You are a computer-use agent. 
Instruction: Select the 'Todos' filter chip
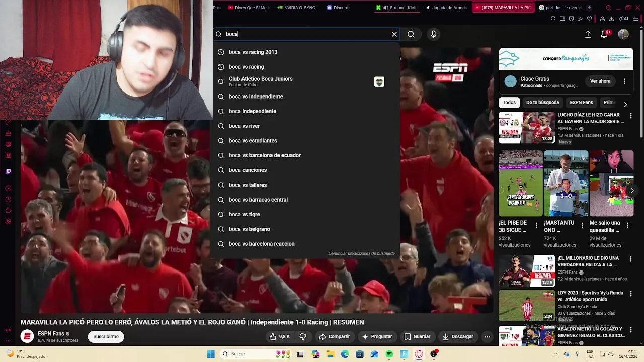509,103
